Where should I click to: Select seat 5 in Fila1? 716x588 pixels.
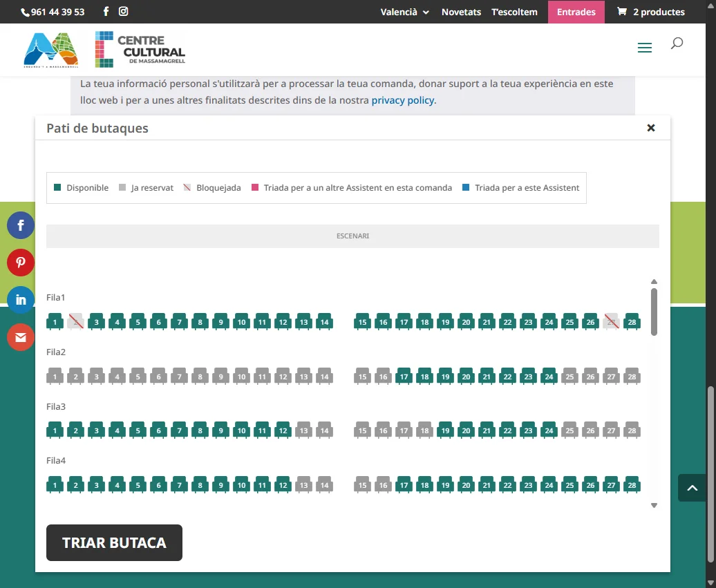click(x=138, y=321)
